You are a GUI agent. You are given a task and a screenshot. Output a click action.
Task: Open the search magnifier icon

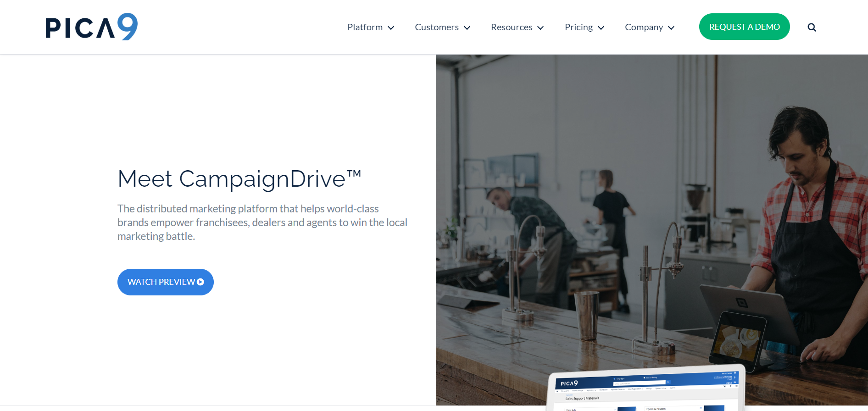[x=812, y=28]
